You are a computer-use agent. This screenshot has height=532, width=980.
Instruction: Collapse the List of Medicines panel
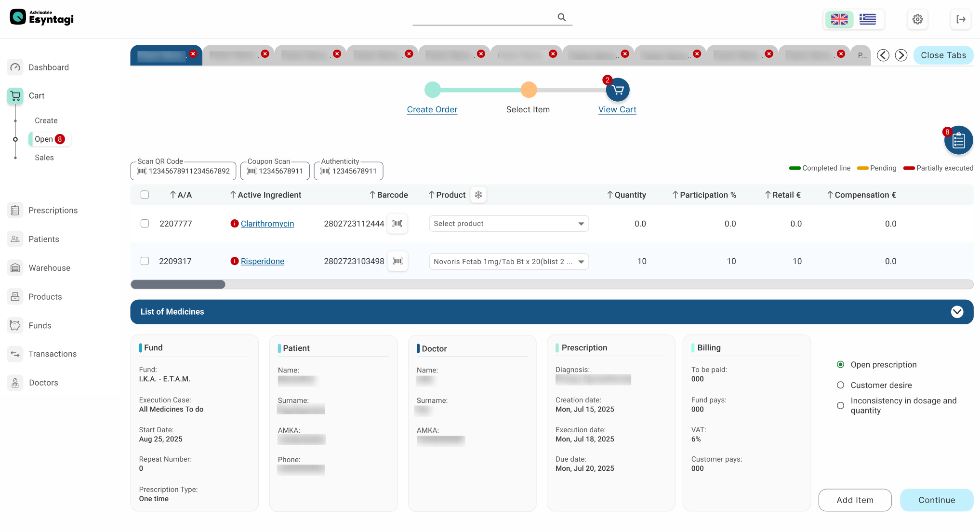coord(957,312)
